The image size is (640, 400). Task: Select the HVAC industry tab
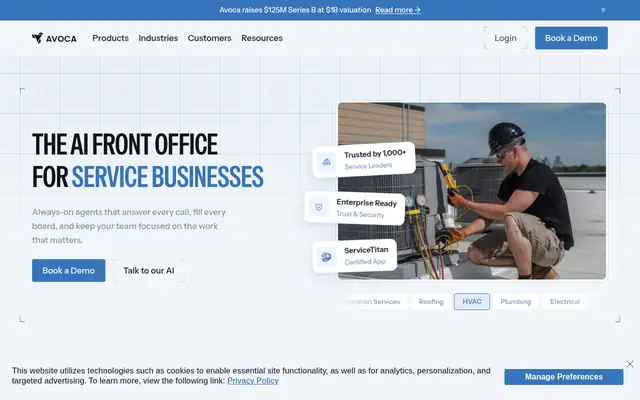pyautogui.click(x=472, y=302)
